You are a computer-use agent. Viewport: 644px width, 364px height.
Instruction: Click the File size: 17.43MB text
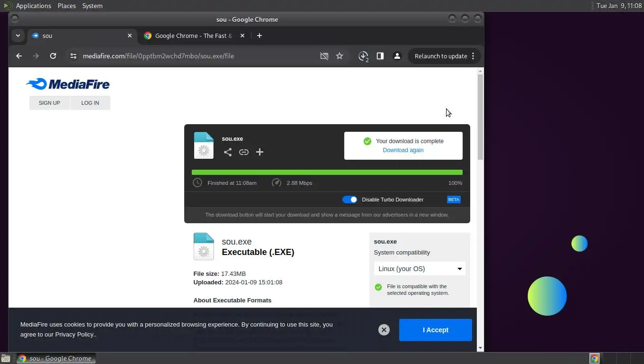click(219, 274)
